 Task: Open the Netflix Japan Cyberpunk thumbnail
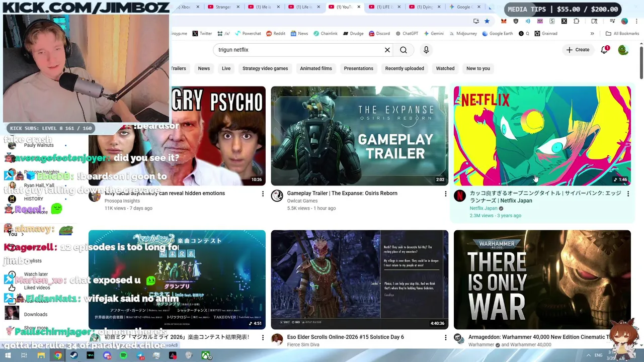tap(542, 136)
